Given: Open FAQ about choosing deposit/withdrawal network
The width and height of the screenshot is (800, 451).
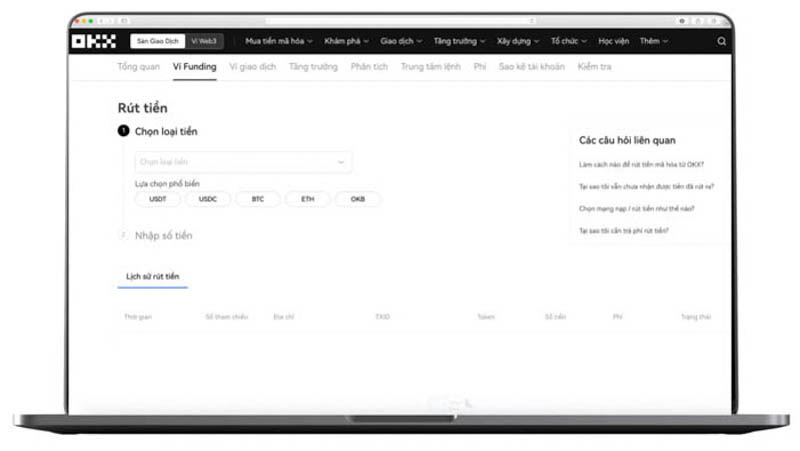Looking at the screenshot, I should (637, 208).
